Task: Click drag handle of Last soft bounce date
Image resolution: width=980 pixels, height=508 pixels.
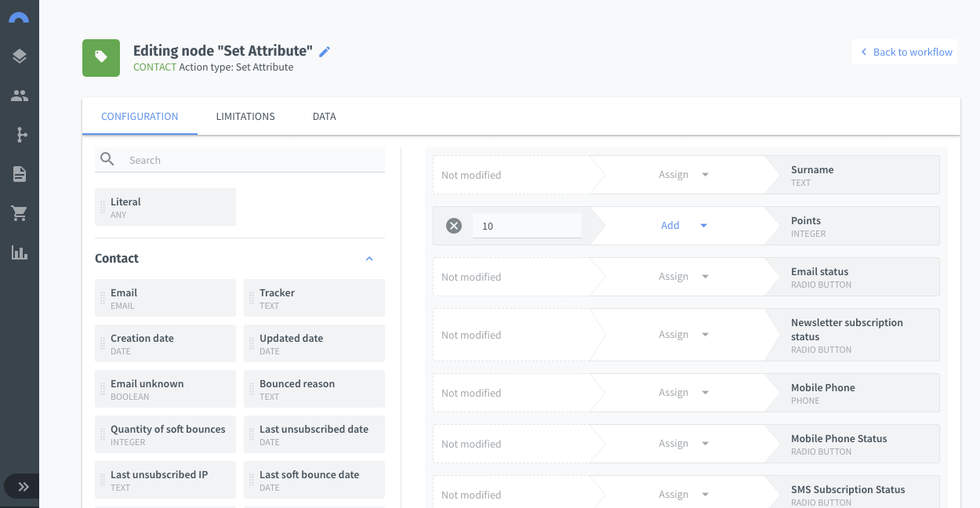Action: click(252, 481)
